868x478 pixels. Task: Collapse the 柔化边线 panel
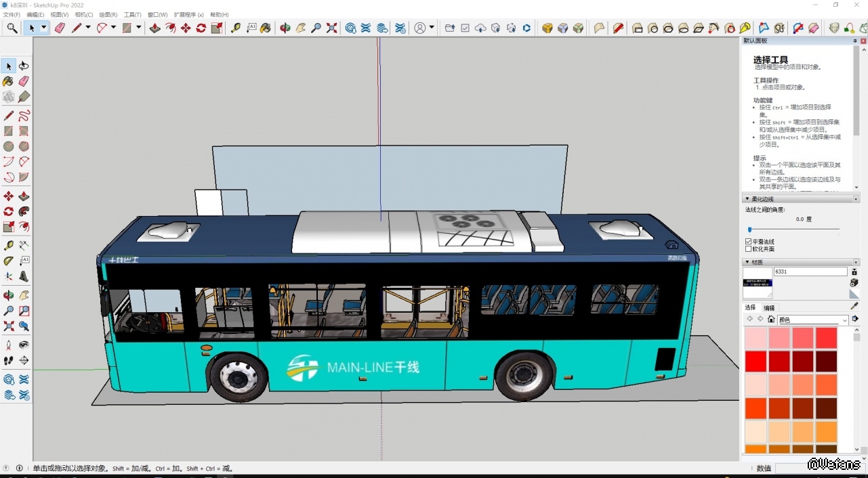pos(748,199)
